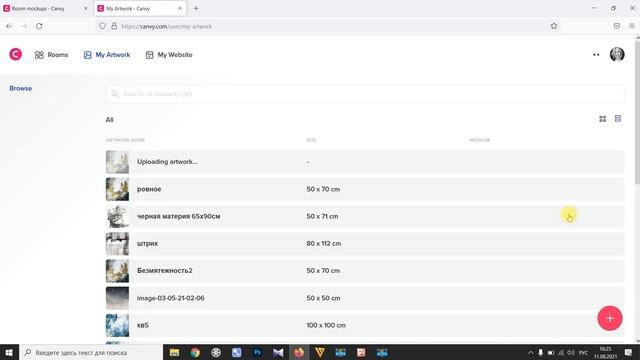Screen dimensions: 640x360
Task: Go back in browser history
Action: tap(9, 26)
